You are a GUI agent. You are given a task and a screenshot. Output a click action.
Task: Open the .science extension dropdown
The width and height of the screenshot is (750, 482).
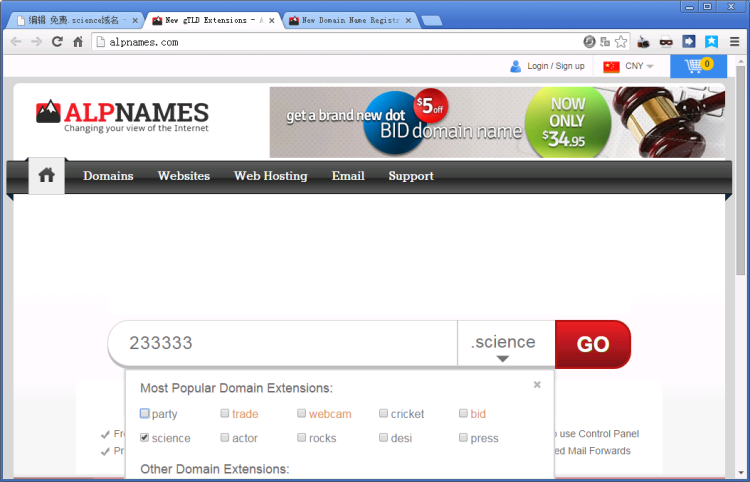click(x=506, y=344)
